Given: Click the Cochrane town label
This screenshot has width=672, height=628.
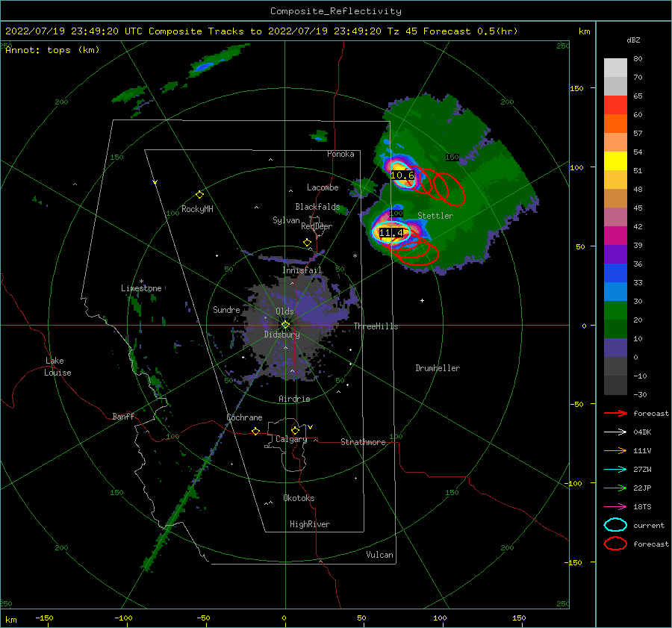Looking at the screenshot, I should click(244, 417).
